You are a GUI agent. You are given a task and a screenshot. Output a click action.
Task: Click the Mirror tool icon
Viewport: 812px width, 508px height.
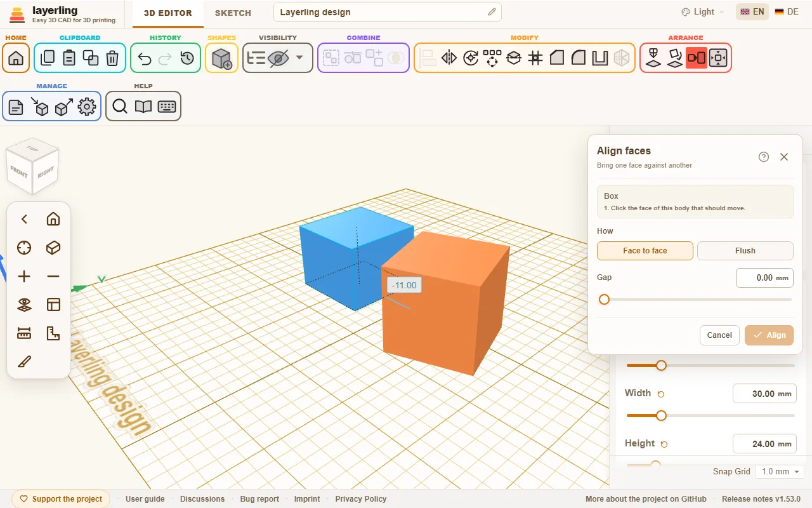(x=449, y=58)
